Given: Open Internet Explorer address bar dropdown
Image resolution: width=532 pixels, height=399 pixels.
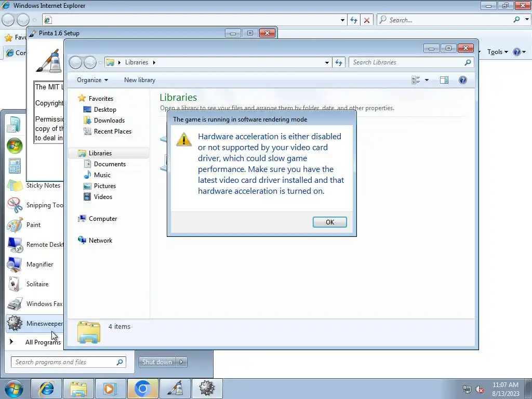Looking at the screenshot, I should pyautogui.click(x=342, y=20).
